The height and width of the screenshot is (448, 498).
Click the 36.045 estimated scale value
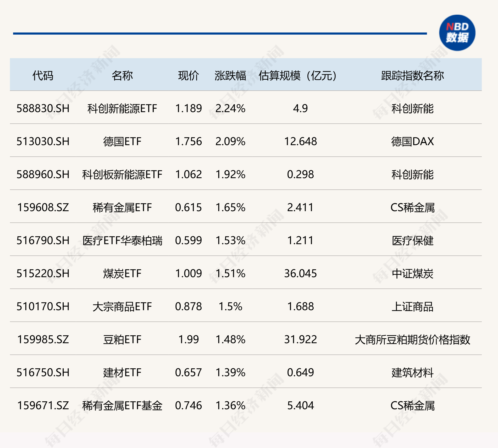tap(300, 274)
